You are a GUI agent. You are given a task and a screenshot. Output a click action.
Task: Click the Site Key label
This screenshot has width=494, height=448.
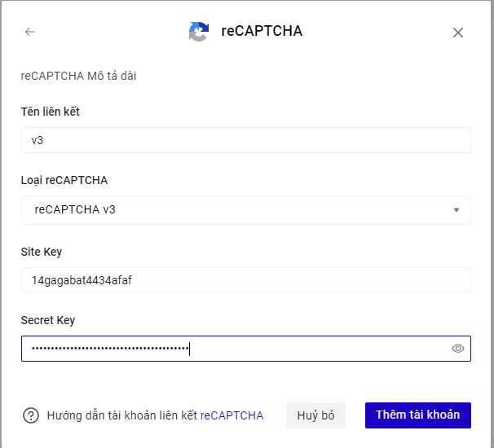[x=42, y=252]
